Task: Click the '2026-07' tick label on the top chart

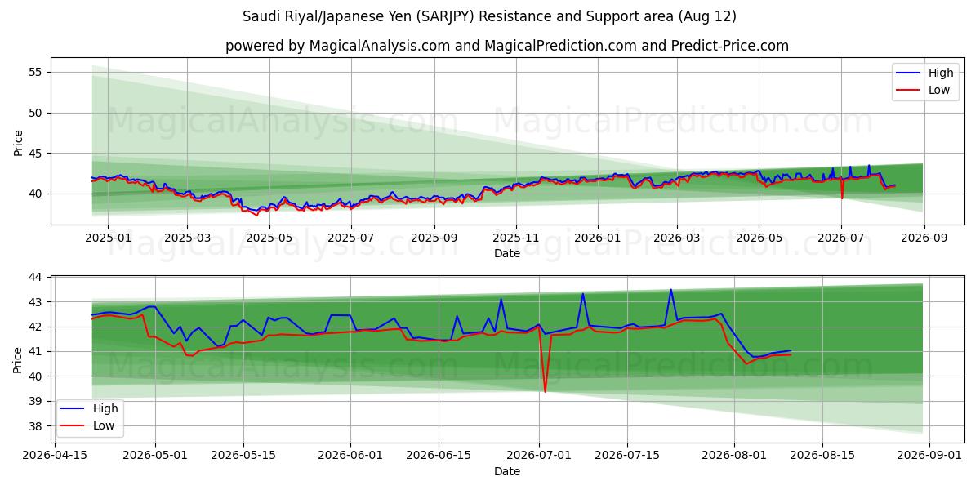Action: [x=841, y=238]
